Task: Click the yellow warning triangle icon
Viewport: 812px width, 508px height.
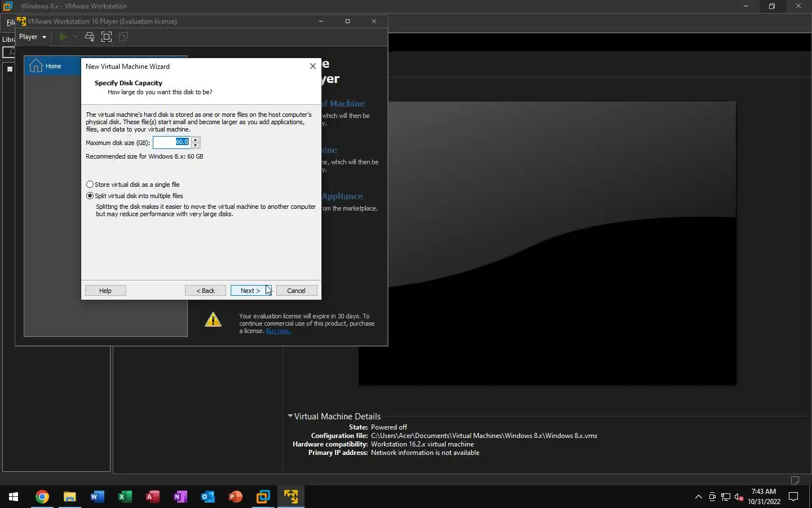Action: 213,319
